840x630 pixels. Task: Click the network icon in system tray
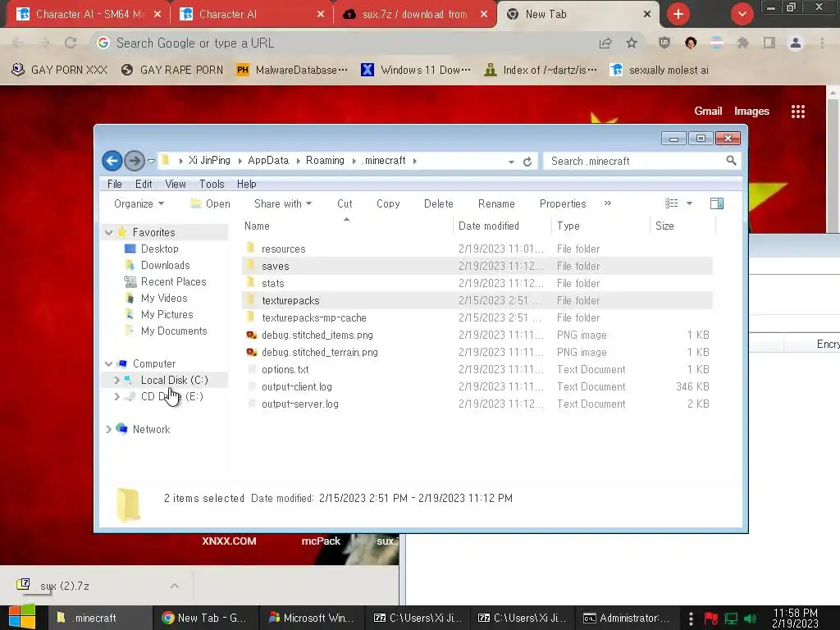(731, 619)
